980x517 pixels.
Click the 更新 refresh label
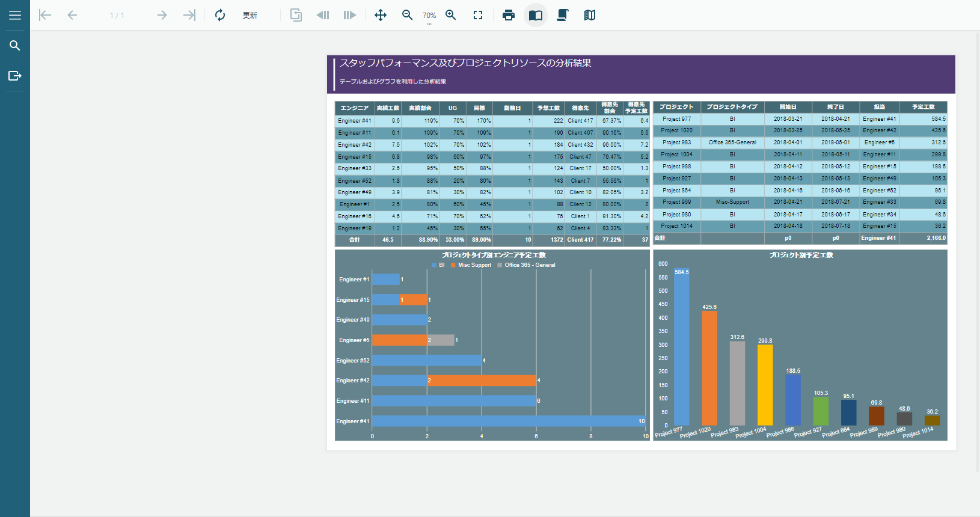click(250, 16)
